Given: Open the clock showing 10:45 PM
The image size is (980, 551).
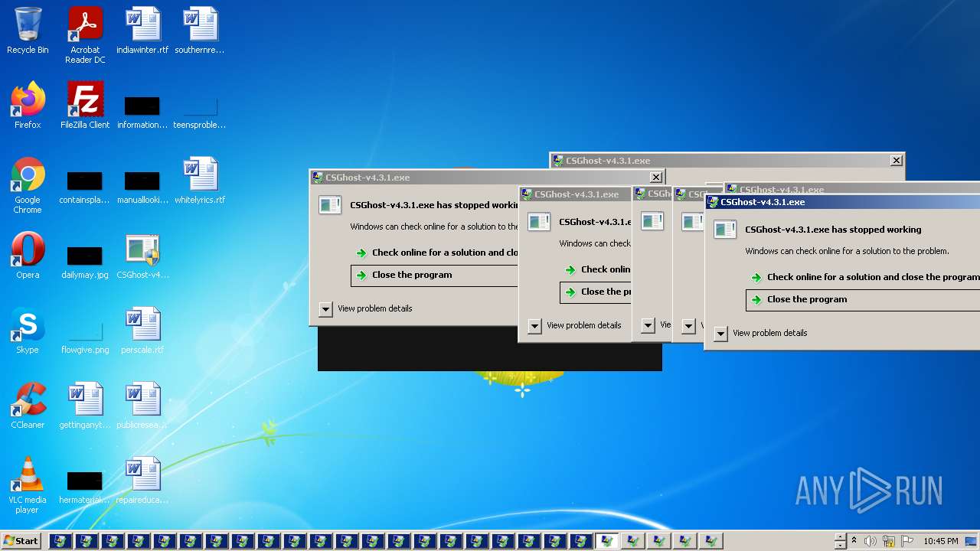Looking at the screenshot, I should point(941,541).
